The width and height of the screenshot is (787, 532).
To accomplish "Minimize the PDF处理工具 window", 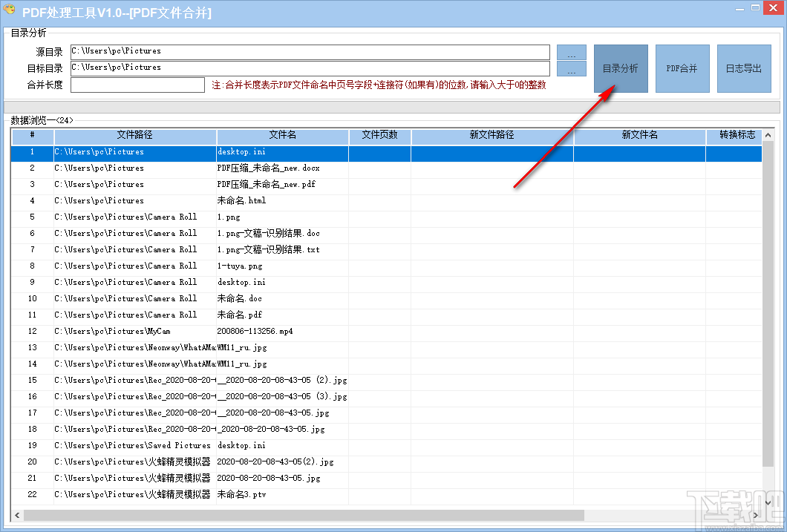I will point(739,8).
